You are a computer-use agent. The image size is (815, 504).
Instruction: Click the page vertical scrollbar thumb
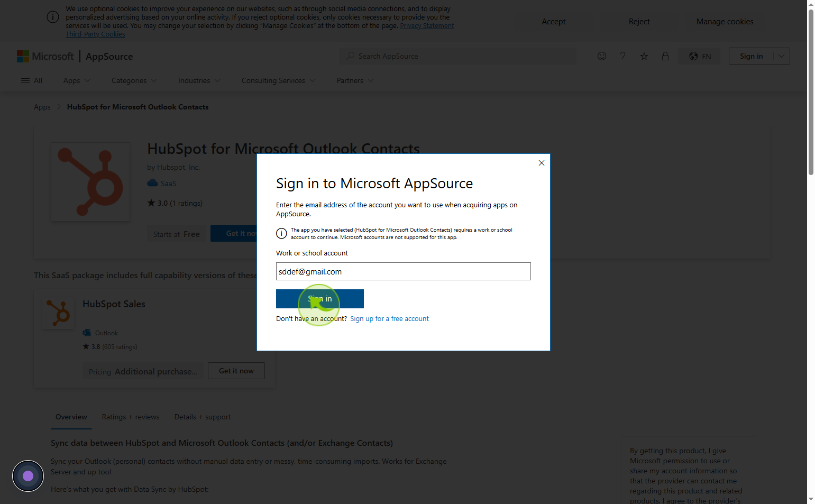(x=811, y=91)
